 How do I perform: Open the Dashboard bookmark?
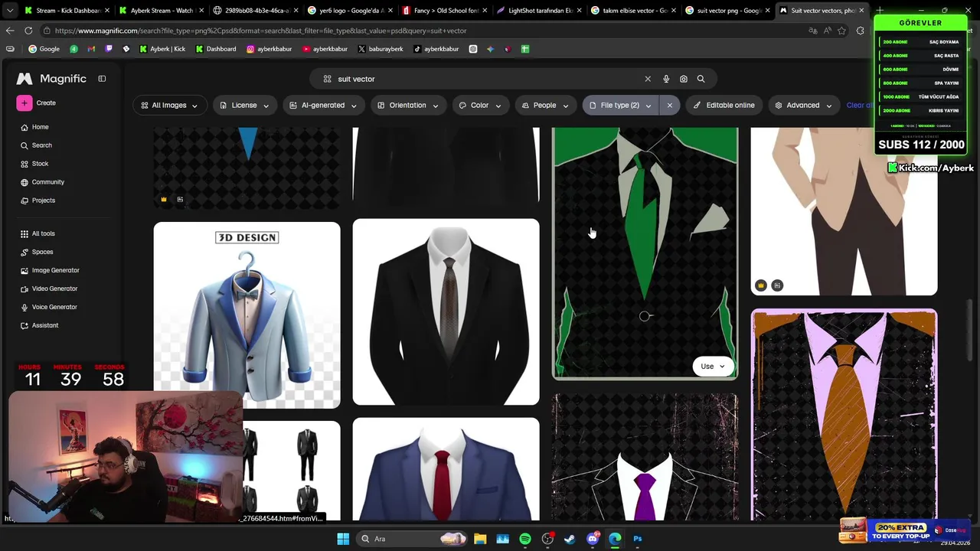[216, 49]
